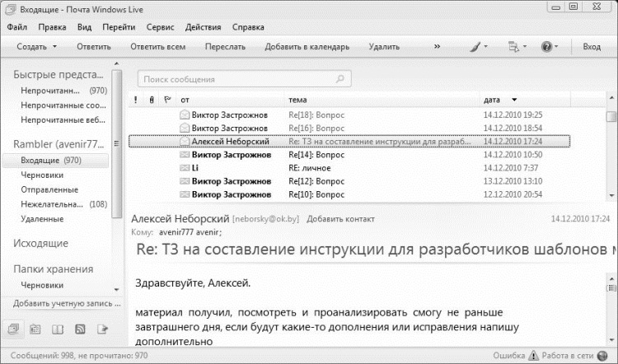Screen dimensions: 618x364
Task: Open the RSS feeds icon in bottom bar
Action: [80, 329]
